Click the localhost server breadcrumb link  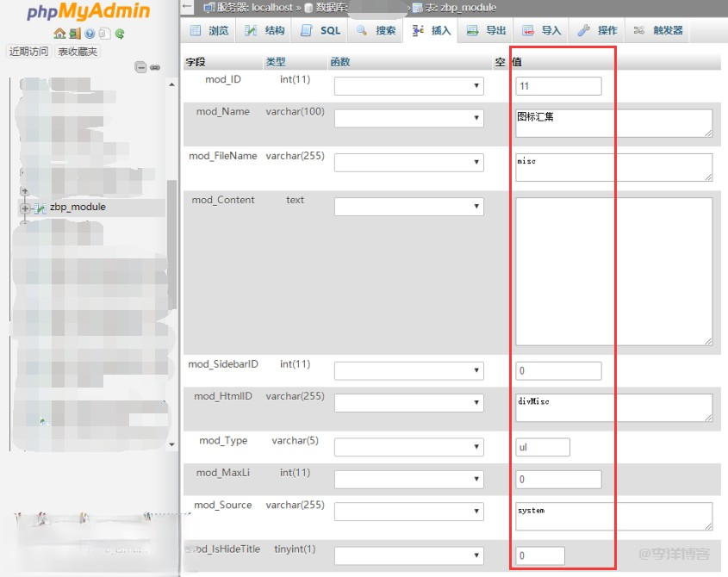pos(252,8)
